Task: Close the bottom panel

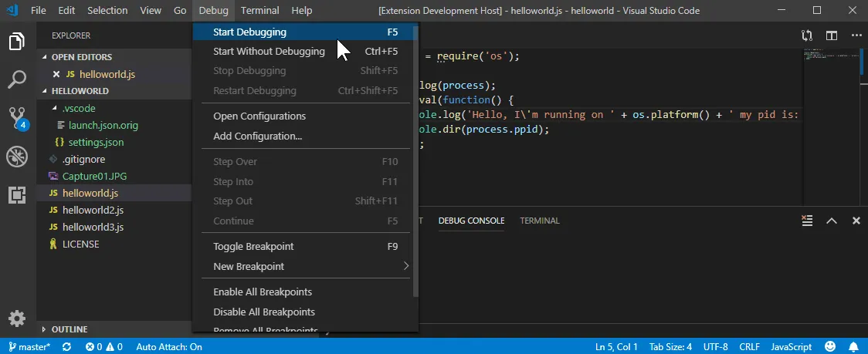Action: (x=856, y=221)
